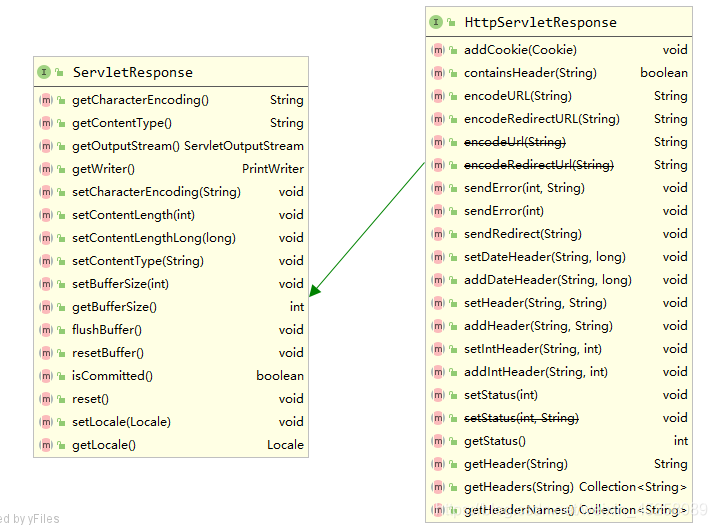
Task: Click method icon beside setDateHeader(String, long)
Action: [438, 256]
